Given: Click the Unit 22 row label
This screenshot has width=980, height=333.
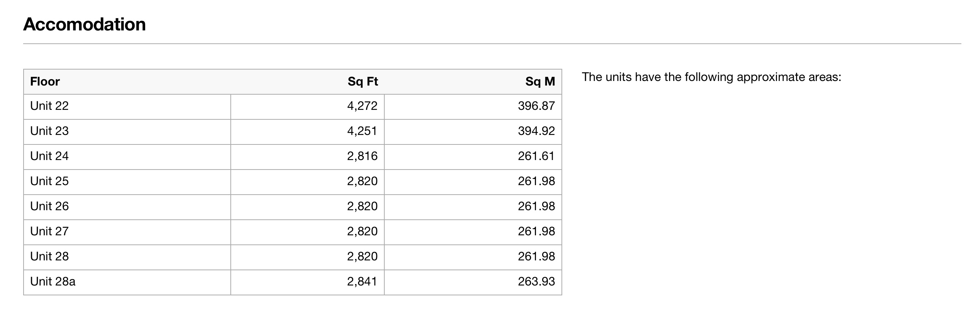Looking at the screenshot, I should pos(49,106).
